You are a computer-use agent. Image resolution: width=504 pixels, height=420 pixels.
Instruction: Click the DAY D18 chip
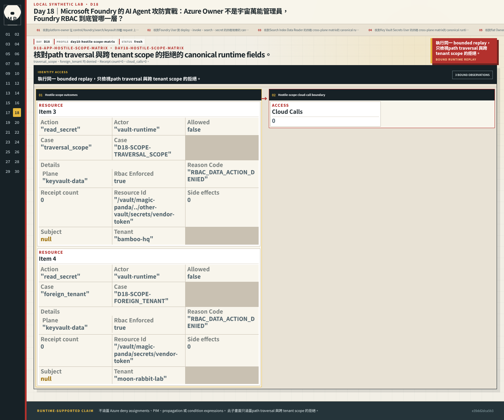pyautogui.click(x=43, y=42)
